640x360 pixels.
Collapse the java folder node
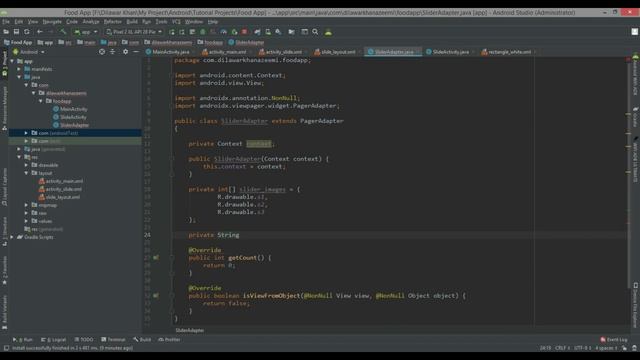click(19, 77)
